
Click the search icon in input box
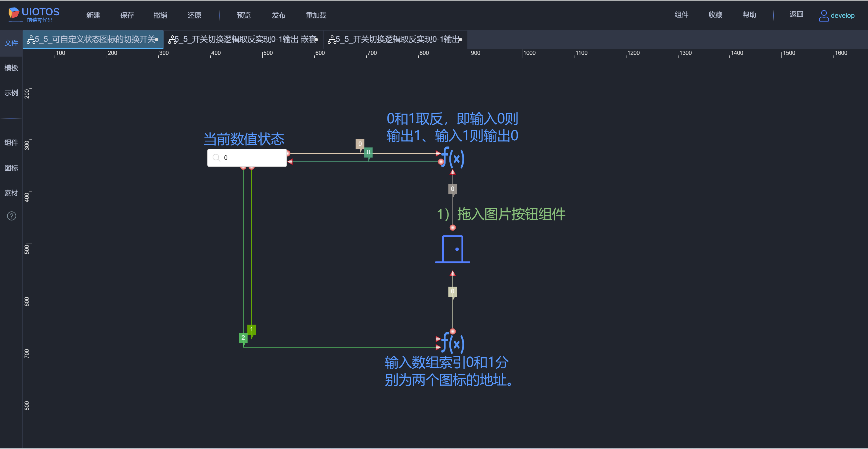(x=216, y=157)
